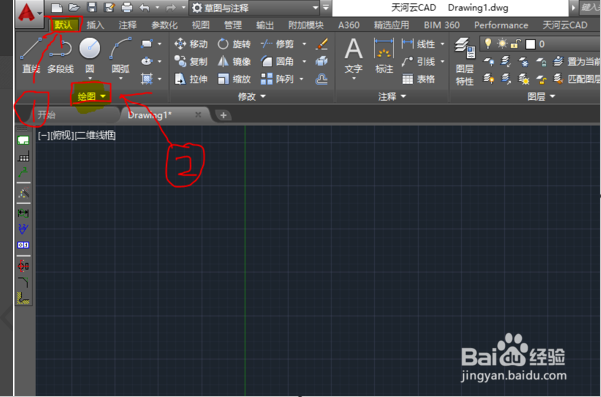Screen dimensions: 601x397
Task: Click the Plot printer icon
Action: (127, 7)
